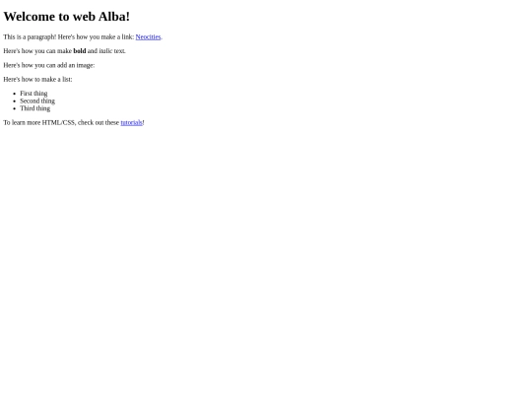Click the 'This is a paragraph!' text
This screenshot has width=532, height=399.
click(x=30, y=37)
